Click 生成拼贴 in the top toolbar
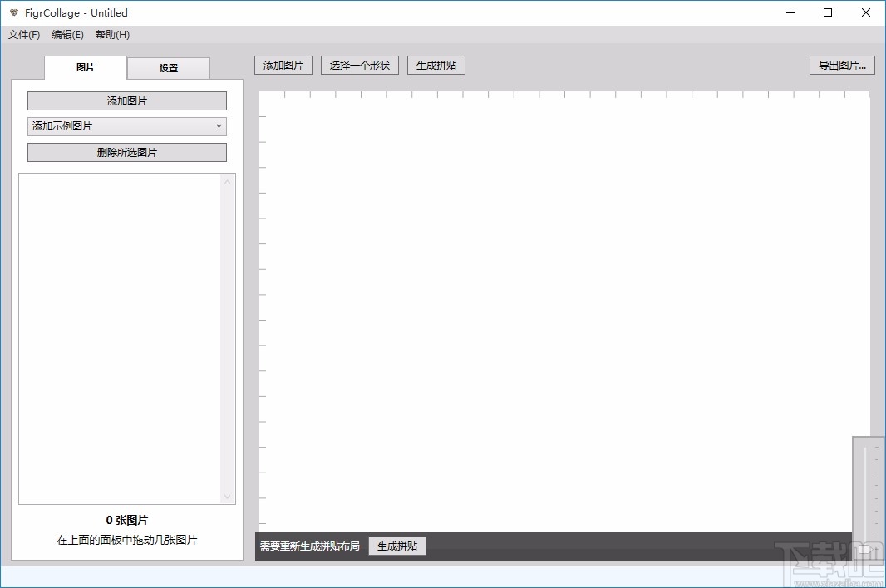This screenshot has height=588, width=886. [x=436, y=66]
